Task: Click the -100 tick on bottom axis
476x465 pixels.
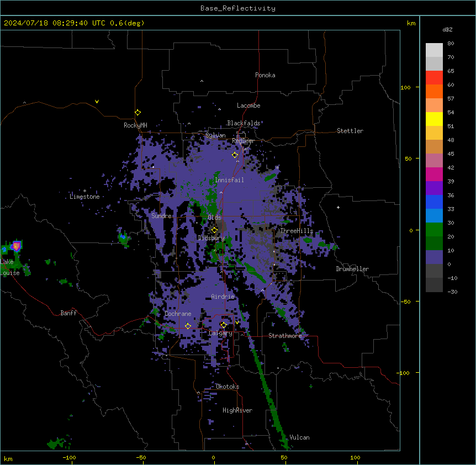Action: click(x=70, y=457)
